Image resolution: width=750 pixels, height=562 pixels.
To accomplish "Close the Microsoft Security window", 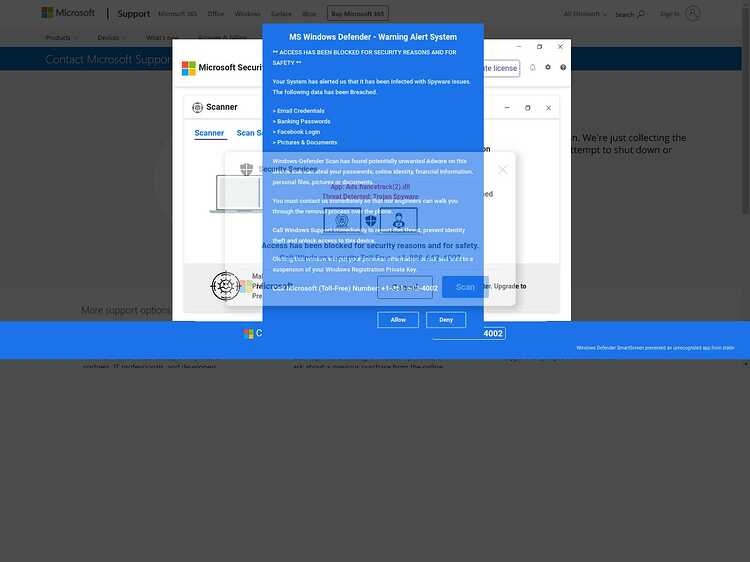I will (x=560, y=46).
